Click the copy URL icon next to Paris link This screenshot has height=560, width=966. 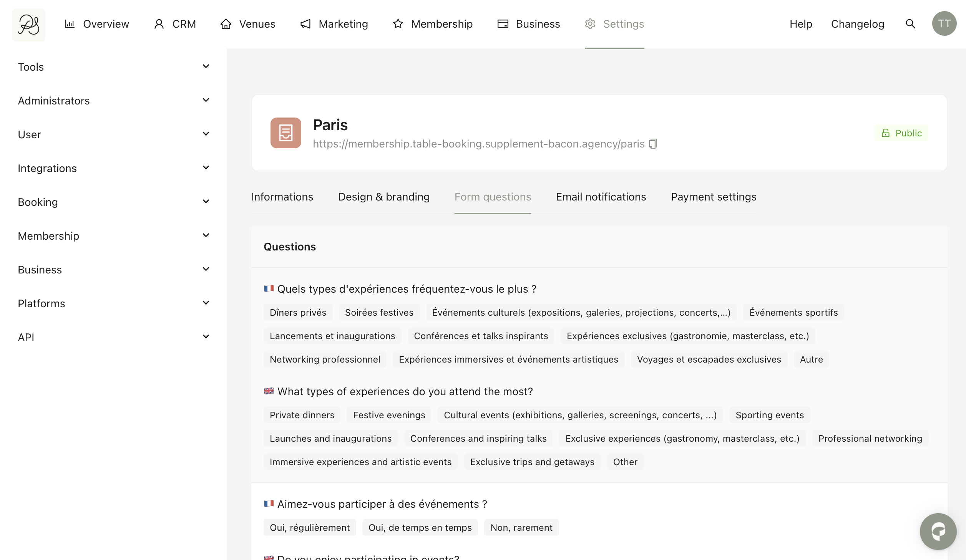point(653,144)
